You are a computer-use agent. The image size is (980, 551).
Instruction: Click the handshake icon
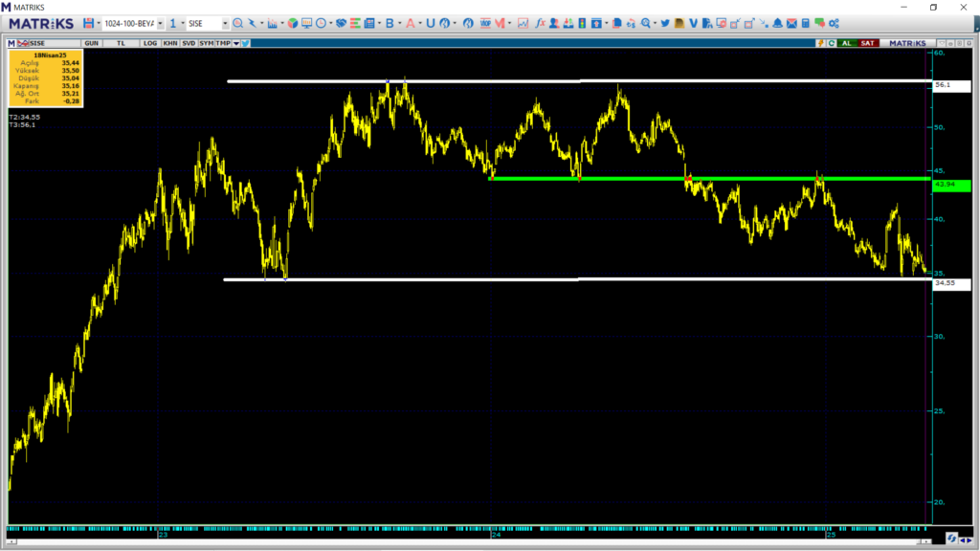tap(341, 23)
